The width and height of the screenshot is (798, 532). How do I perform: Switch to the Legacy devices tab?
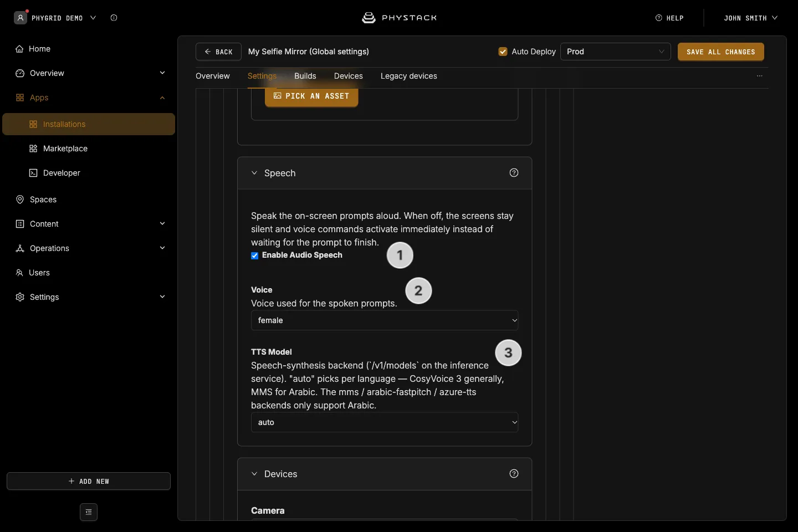[x=409, y=76]
